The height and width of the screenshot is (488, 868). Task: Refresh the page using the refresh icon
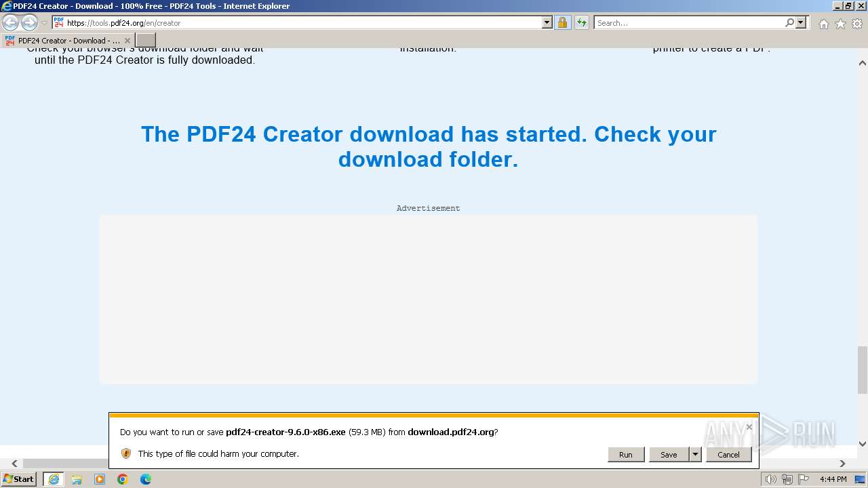tap(582, 22)
